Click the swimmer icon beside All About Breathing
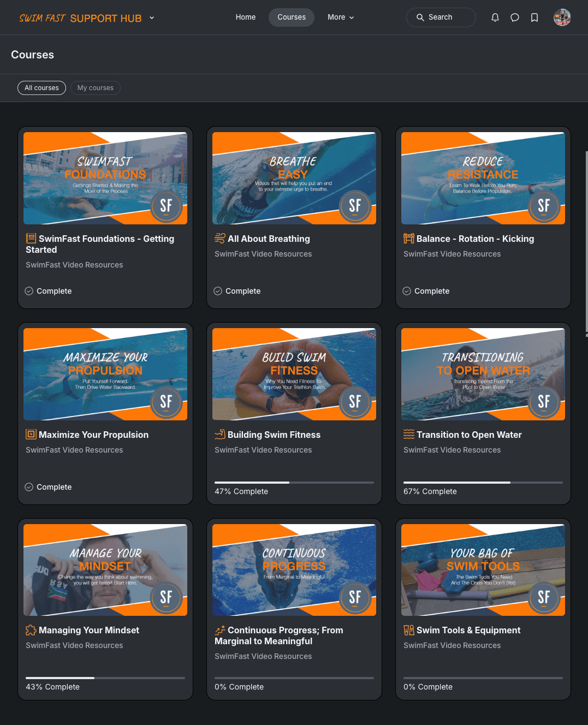The height and width of the screenshot is (725, 588). tap(219, 239)
